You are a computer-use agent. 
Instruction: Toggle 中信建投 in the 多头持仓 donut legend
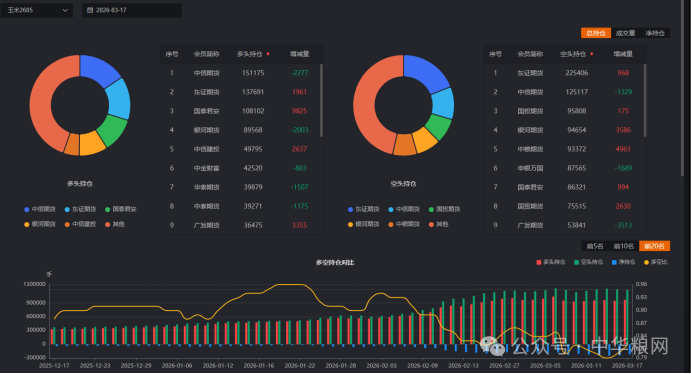pos(81,224)
